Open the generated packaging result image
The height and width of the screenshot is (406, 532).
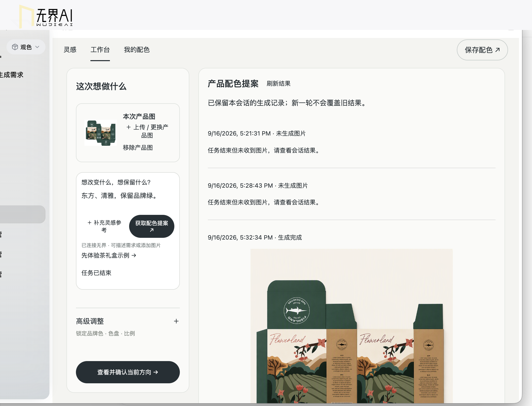click(x=351, y=326)
